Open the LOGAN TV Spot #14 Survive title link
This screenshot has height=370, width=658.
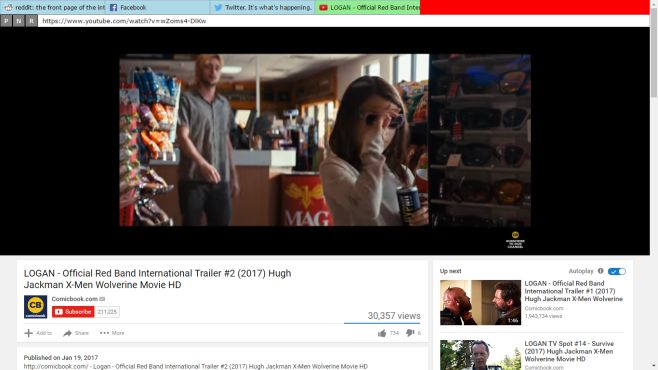pyautogui.click(x=569, y=351)
